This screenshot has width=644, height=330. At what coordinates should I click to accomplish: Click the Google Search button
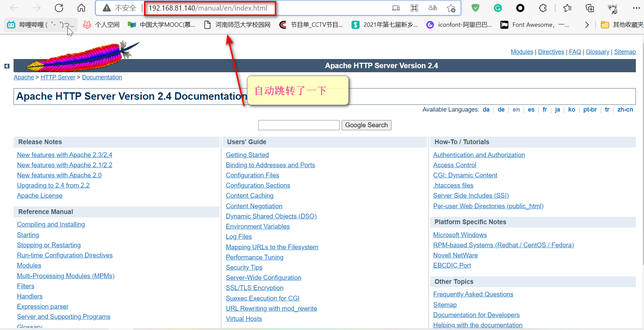click(366, 125)
